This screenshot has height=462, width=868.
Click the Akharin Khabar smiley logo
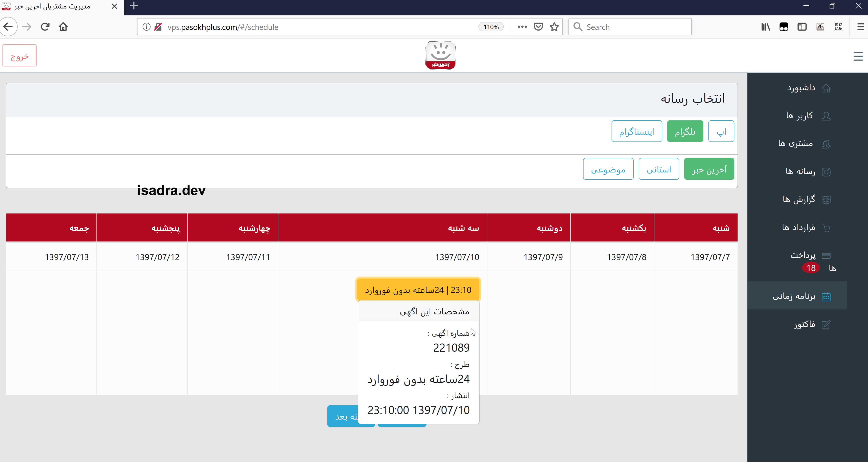[x=440, y=55]
